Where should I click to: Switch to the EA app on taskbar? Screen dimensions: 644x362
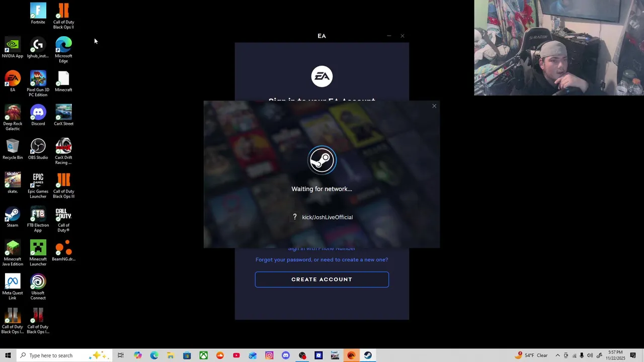351,355
